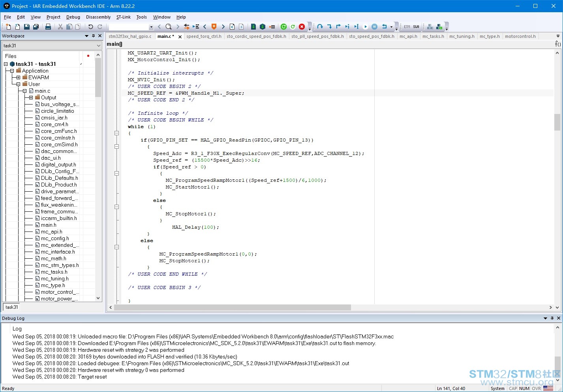Open the tab list dropdown arrow in editor
Viewport: 563px width, 392px height.
(x=558, y=36)
